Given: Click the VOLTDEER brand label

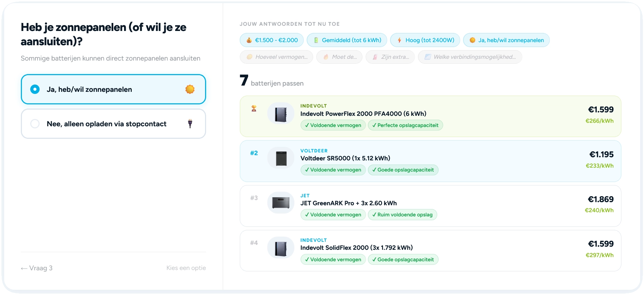Looking at the screenshot, I should pos(314,151).
